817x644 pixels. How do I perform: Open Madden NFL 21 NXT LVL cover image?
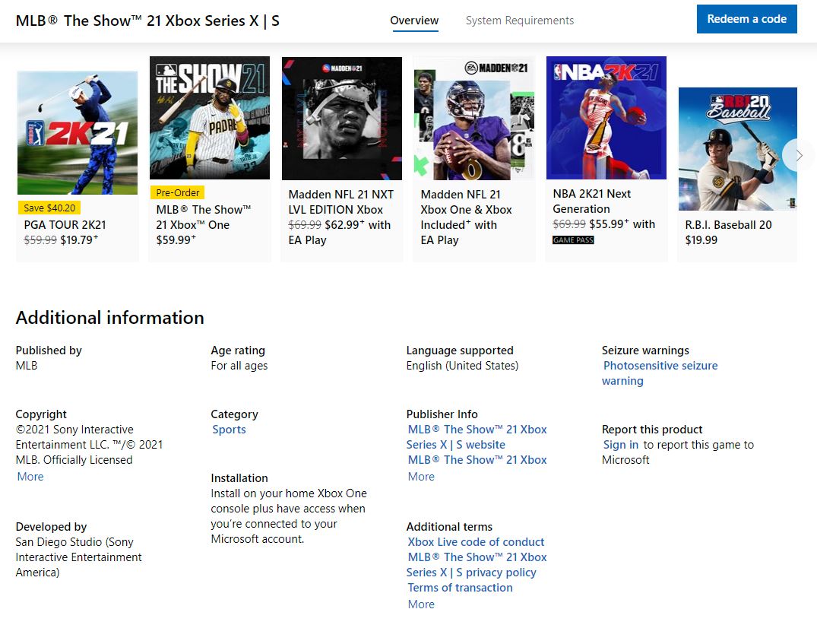342,119
